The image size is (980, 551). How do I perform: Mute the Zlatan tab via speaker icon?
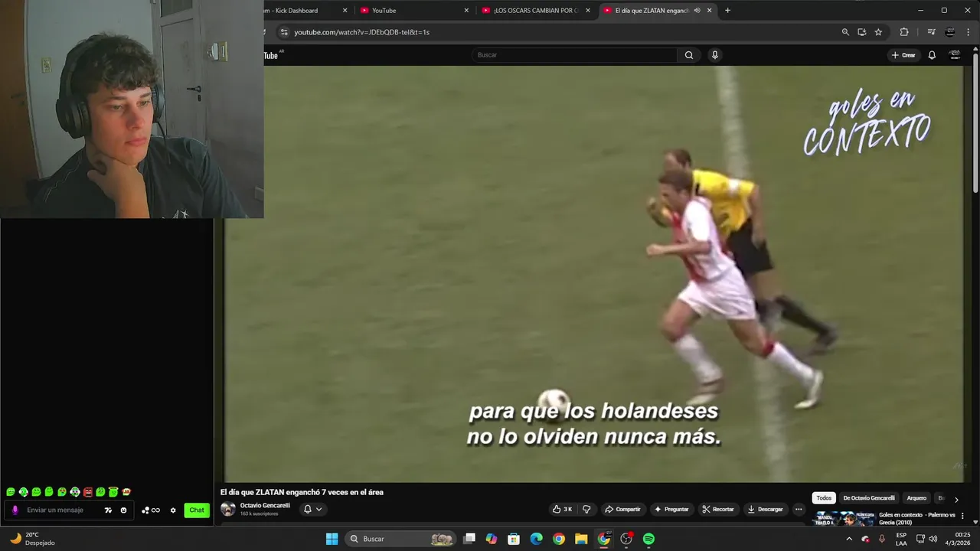(x=697, y=11)
